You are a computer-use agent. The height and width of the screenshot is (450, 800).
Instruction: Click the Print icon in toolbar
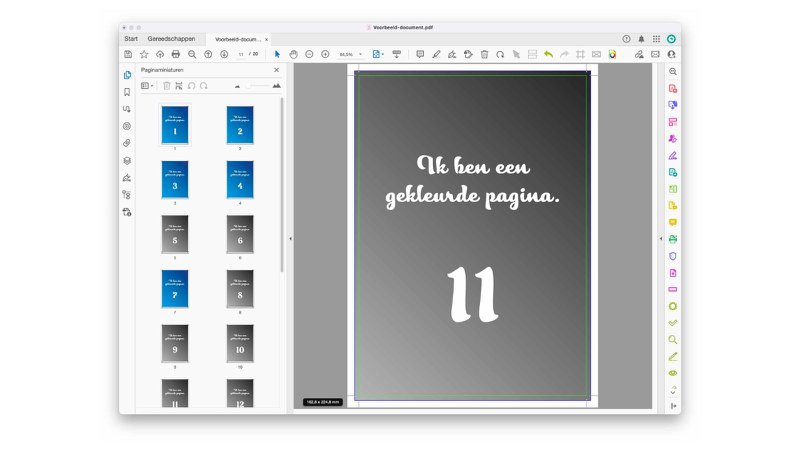pyautogui.click(x=176, y=54)
